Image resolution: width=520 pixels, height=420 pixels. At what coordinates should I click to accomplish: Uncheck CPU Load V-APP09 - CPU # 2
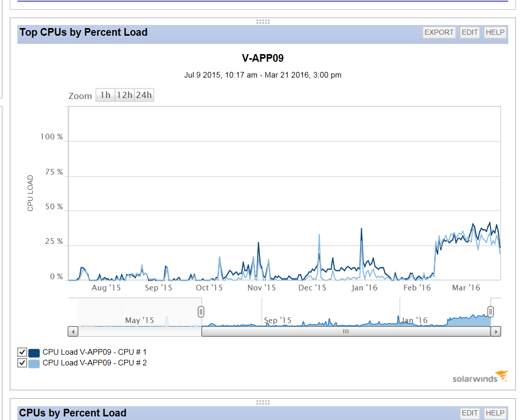pyautogui.click(x=22, y=363)
